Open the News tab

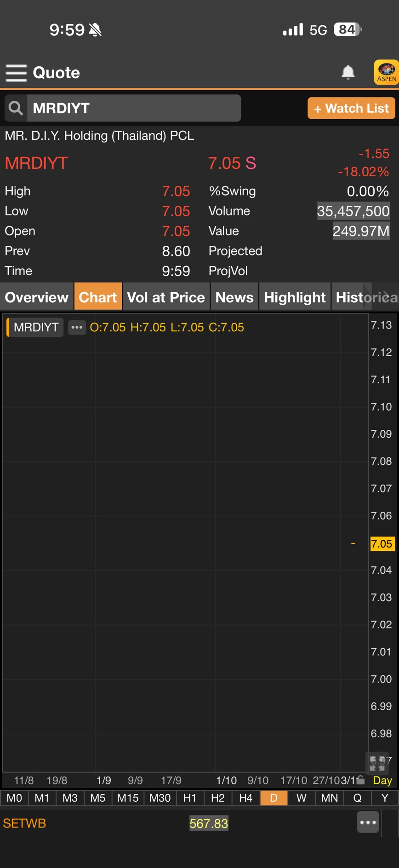[234, 297]
